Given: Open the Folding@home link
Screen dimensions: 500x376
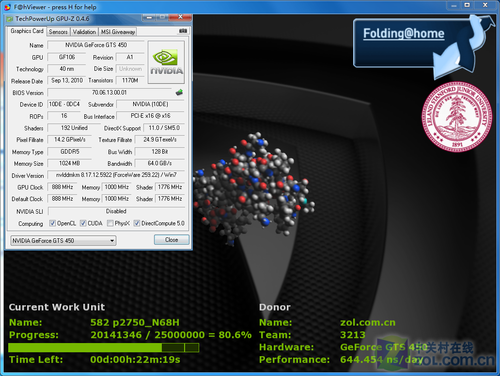Looking at the screenshot, I should point(404,33).
